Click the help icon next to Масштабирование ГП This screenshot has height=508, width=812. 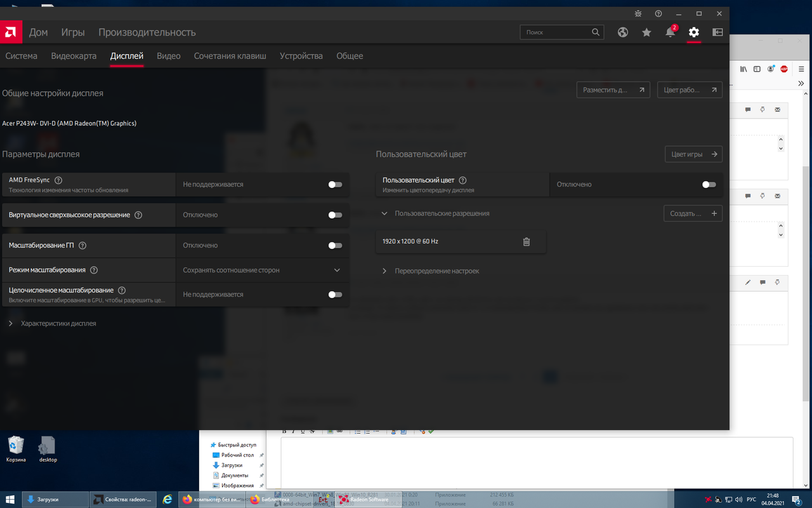tap(82, 245)
